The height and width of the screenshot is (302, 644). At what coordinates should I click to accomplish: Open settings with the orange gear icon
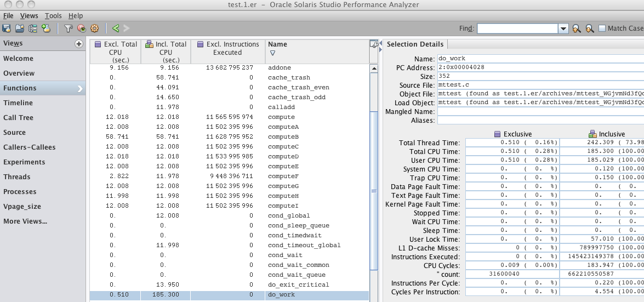94,29
